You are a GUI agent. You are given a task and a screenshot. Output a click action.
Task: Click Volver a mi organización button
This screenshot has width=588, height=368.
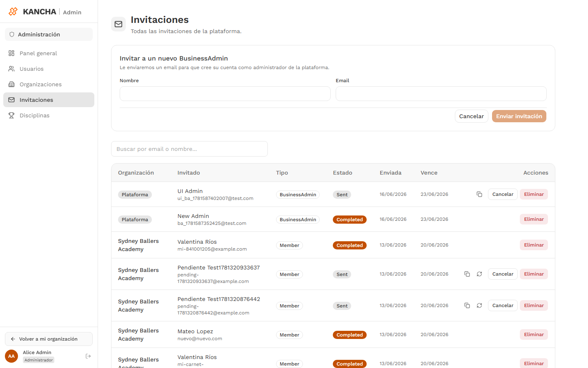click(49, 339)
